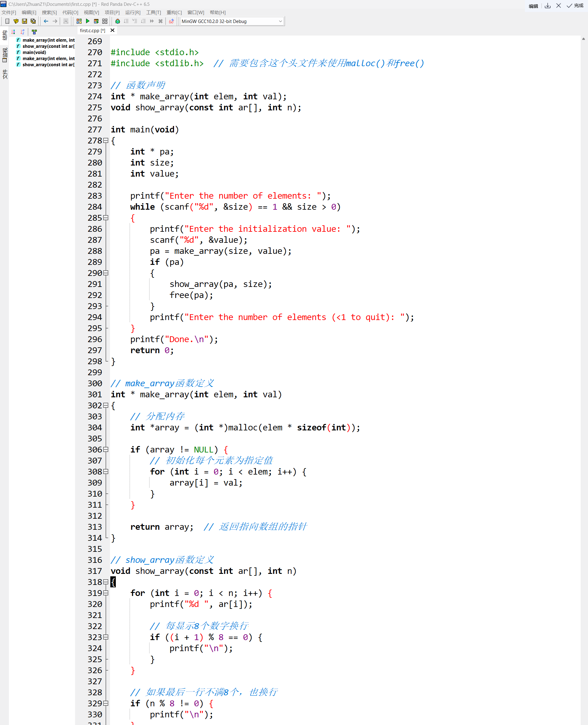Screen dimensions: 588x725
Task: Collapse the fold at line 323
Action: click(x=106, y=637)
